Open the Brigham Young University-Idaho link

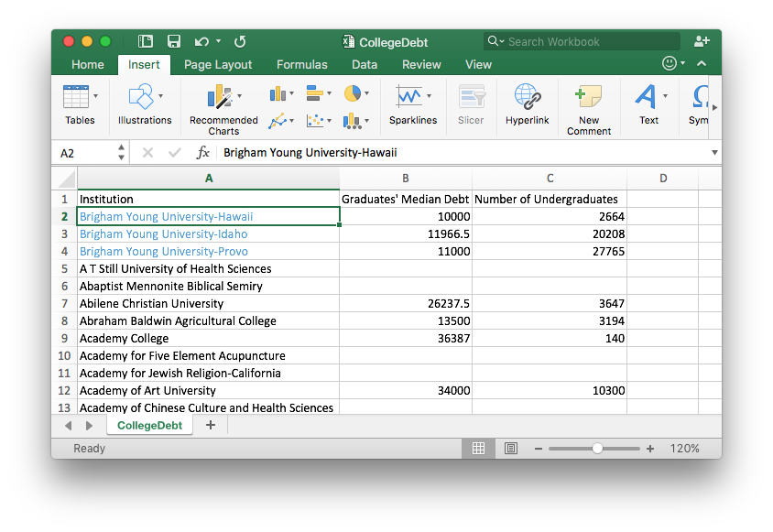[164, 234]
